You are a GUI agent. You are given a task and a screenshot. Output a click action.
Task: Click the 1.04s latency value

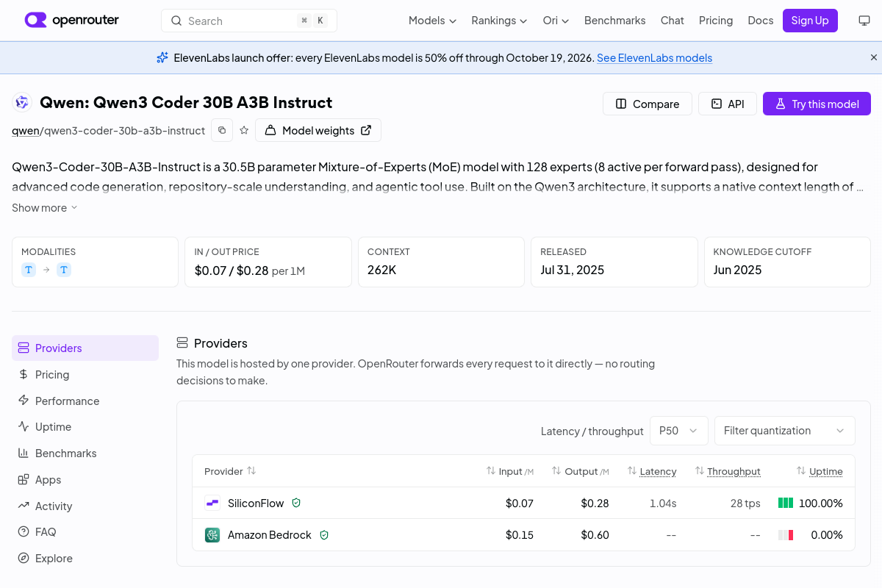coord(663,503)
